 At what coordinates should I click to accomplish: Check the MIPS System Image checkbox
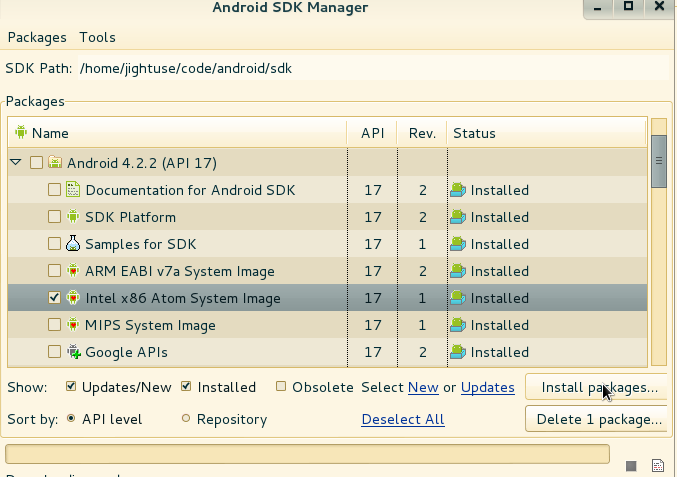point(54,325)
